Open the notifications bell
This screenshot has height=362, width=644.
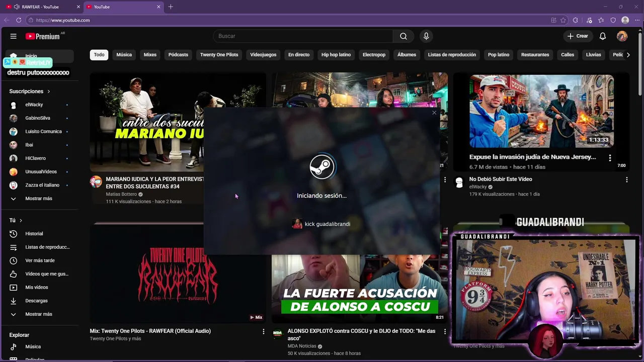coord(603,36)
